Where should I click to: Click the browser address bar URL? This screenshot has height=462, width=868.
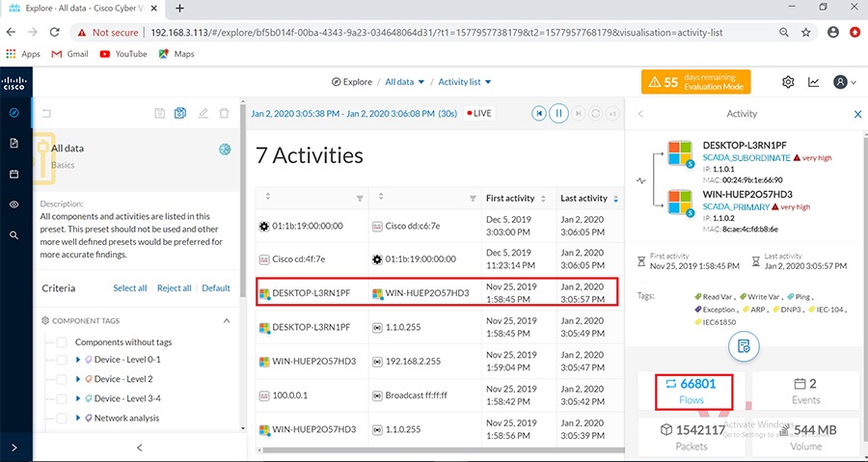click(436, 32)
